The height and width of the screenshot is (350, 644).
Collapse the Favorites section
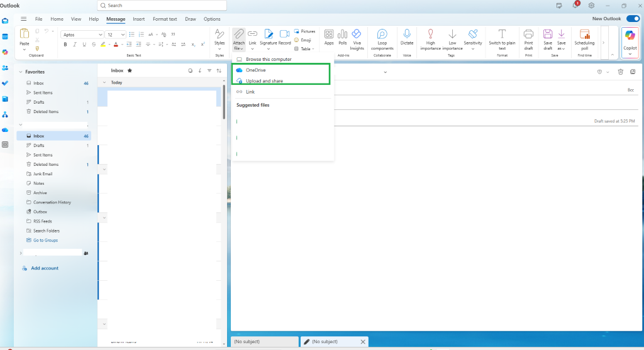tap(21, 72)
